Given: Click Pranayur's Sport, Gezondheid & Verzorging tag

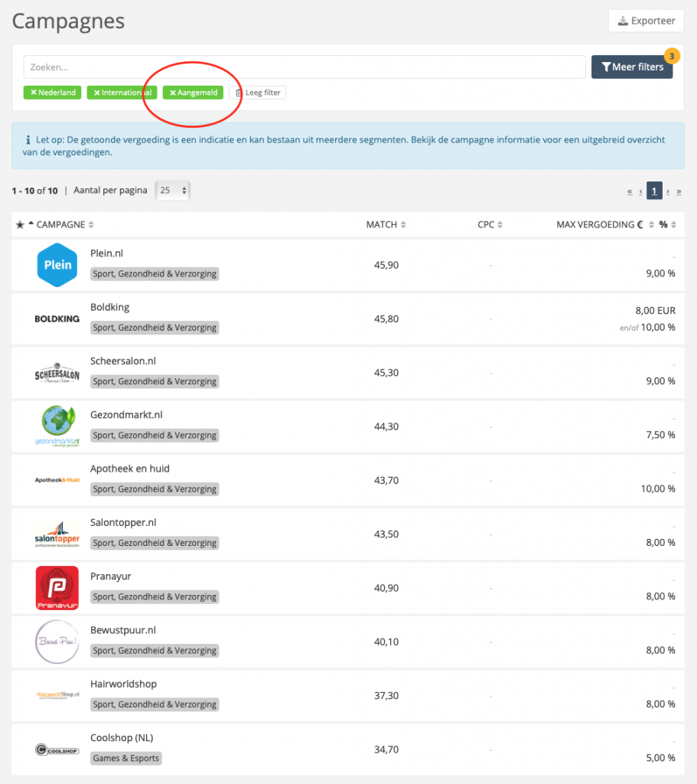Looking at the screenshot, I should [155, 597].
